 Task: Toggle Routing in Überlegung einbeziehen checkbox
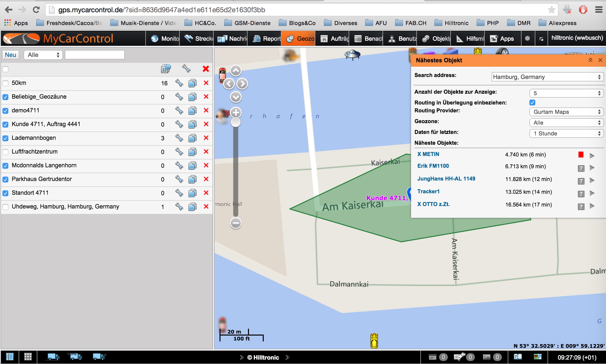(x=532, y=103)
